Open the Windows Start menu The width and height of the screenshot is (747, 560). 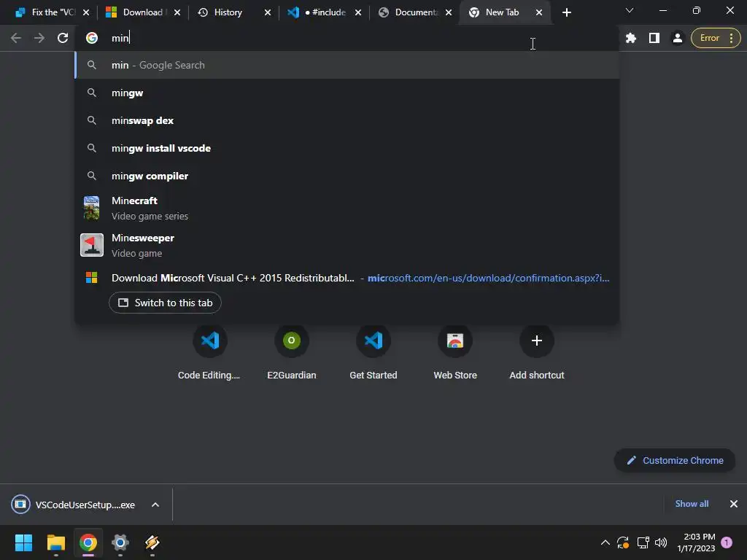(x=23, y=542)
